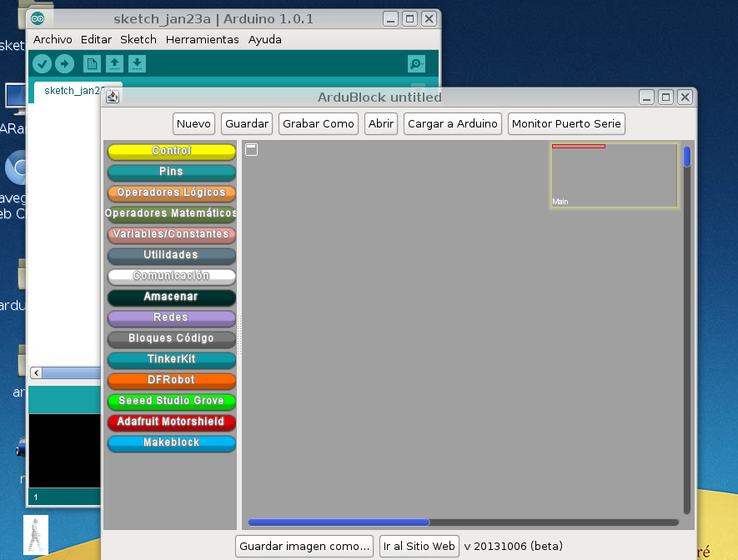Click the Save sketch down-arrow icon
This screenshot has width=738, height=560.
tap(137, 63)
